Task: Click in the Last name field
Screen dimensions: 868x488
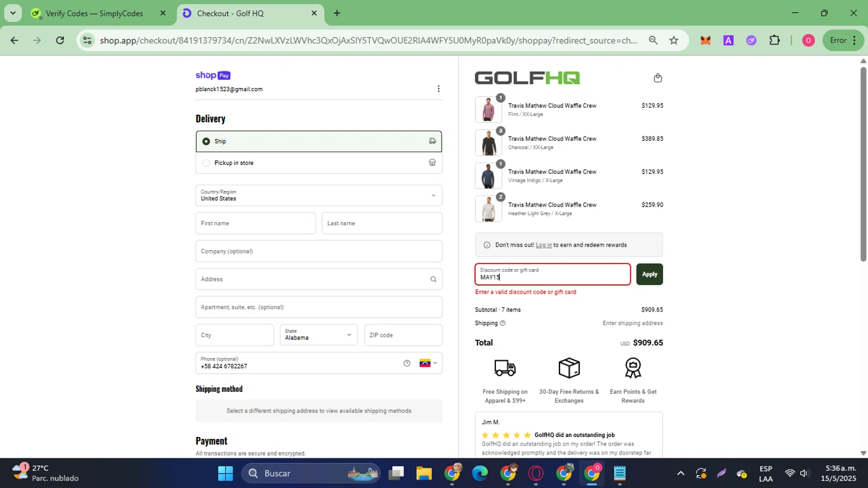Action: coord(382,223)
